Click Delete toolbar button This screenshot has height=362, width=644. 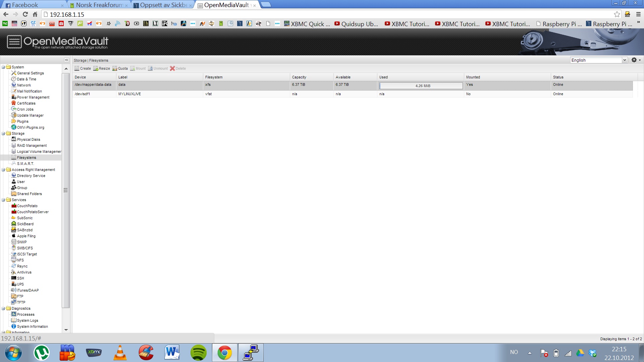pyautogui.click(x=178, y=68)
